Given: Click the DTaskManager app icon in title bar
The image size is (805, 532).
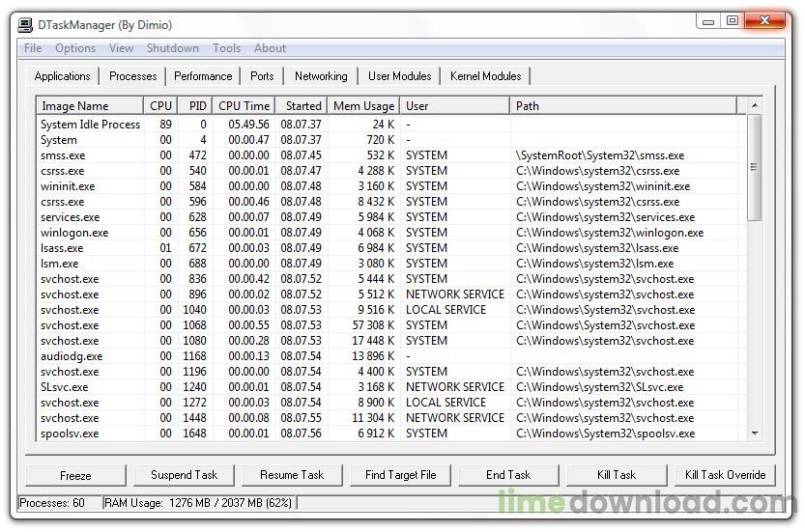Looking at the screenshot, I should click(27, 21).
